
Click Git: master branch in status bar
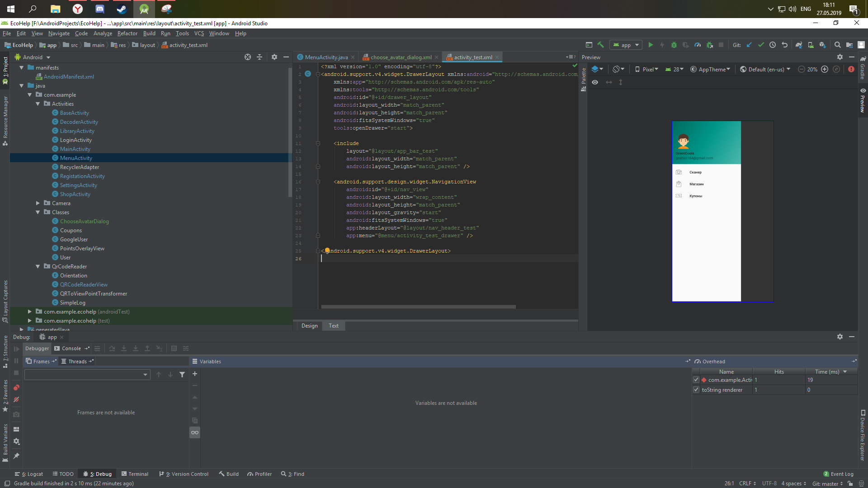827,483
